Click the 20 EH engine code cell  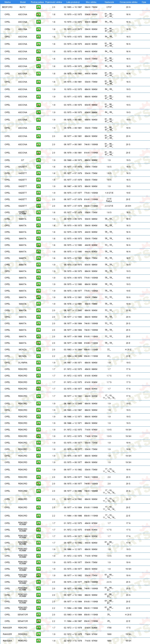click(x=128, y=206)
